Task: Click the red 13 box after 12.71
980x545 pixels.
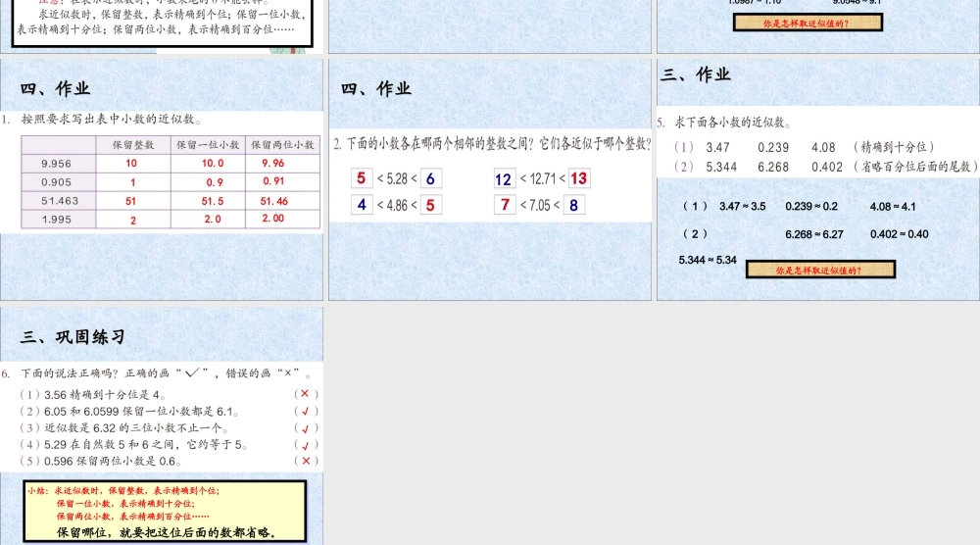Action: 579,178
